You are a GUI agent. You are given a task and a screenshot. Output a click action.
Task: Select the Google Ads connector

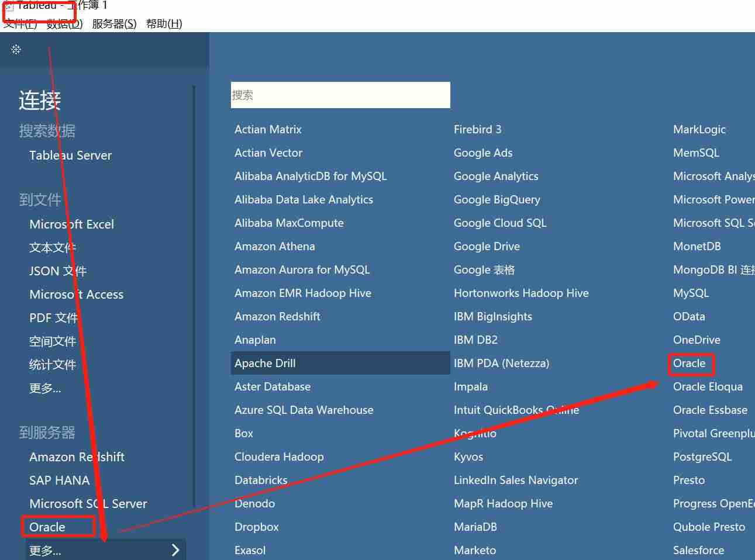click(483, 153)
